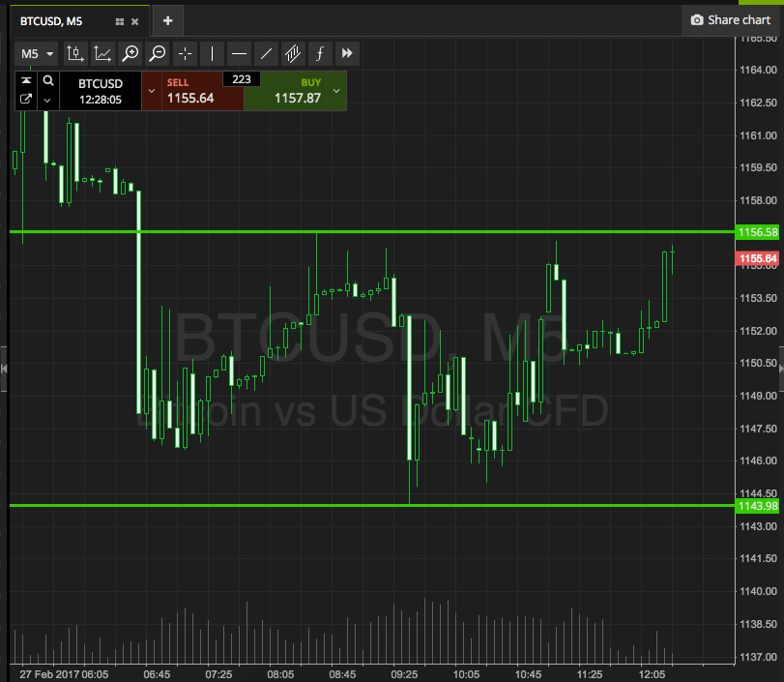Zoom out on the chart

pos(158,53)
